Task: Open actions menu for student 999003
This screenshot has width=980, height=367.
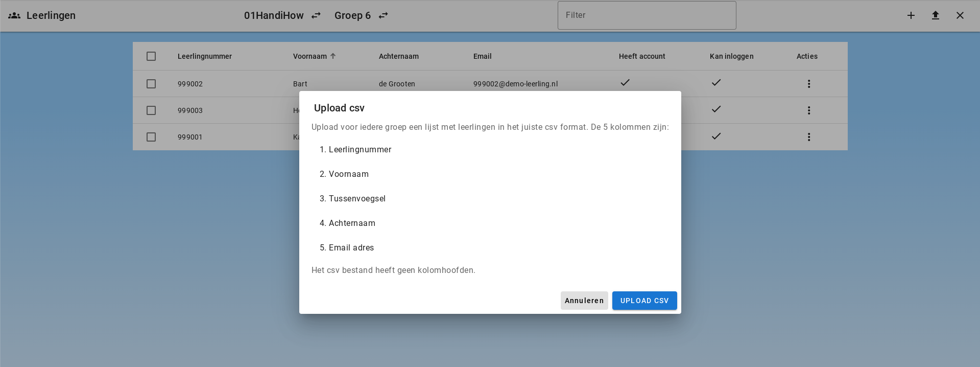Action: tap(809, 110)
